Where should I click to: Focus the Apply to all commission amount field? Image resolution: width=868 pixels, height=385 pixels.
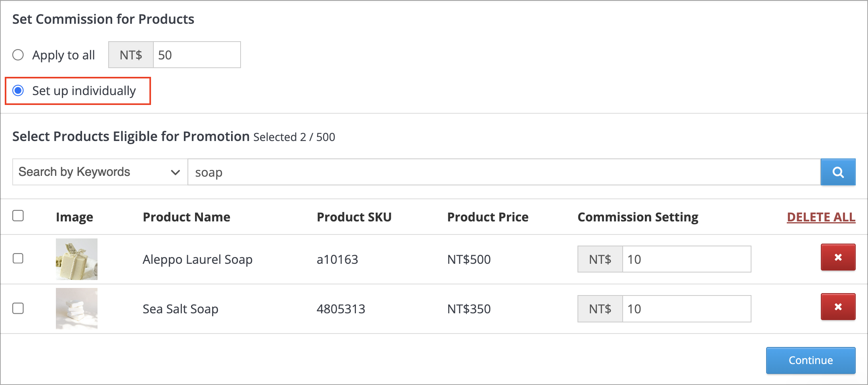(x=197, y=55)
